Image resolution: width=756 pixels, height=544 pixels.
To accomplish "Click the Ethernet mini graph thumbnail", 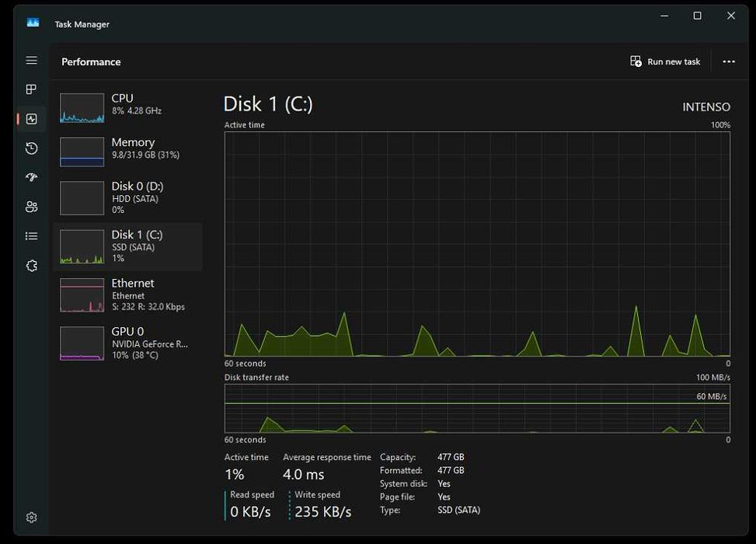I will pyautogui.click(x=82, y=295).
